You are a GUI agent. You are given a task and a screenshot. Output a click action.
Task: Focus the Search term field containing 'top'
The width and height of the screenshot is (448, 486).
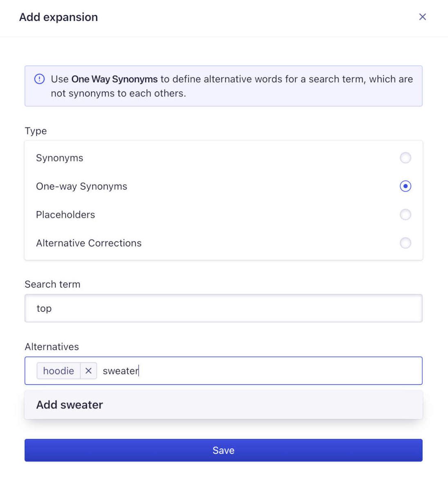pyautogui.click(x=223, y=308)
